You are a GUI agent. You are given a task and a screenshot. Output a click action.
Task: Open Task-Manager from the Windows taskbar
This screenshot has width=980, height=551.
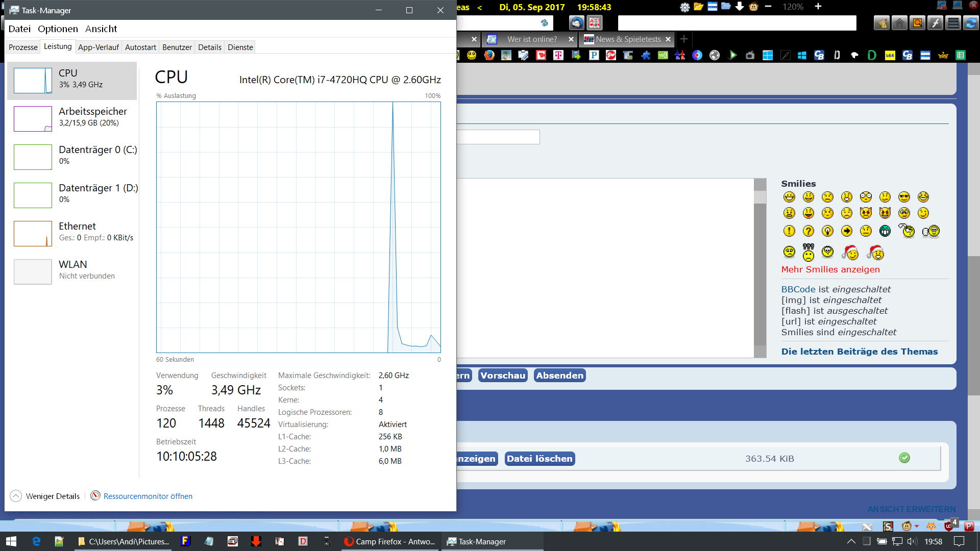pos(477,541)
